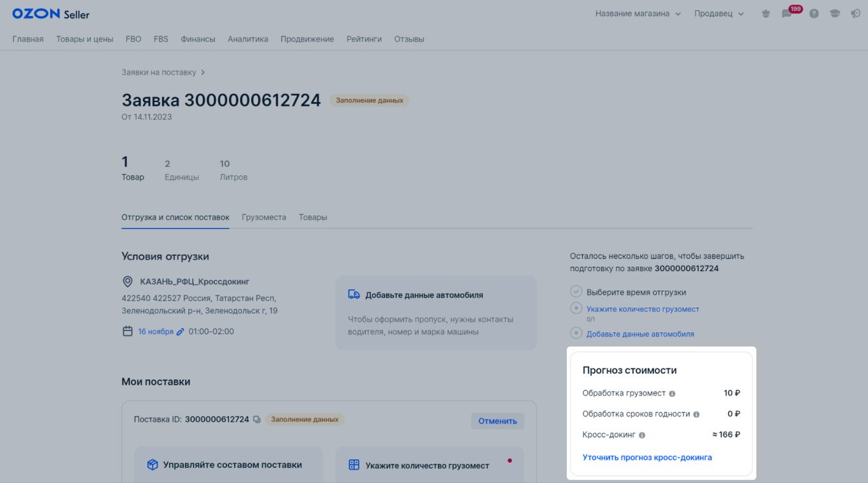Open the FBS menu item
The height and width of the screenshot is (483, 868).
[161, 39]
